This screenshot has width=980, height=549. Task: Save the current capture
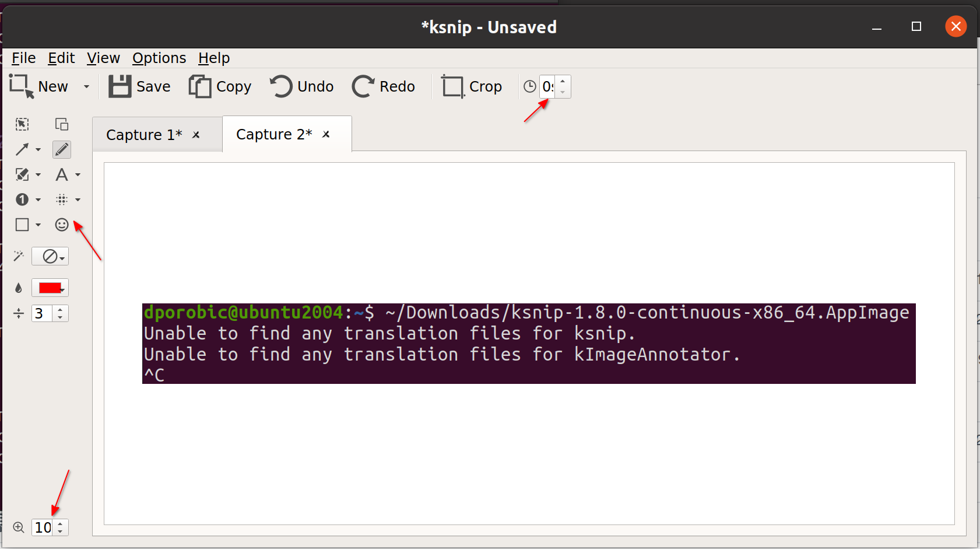[139, 86]
